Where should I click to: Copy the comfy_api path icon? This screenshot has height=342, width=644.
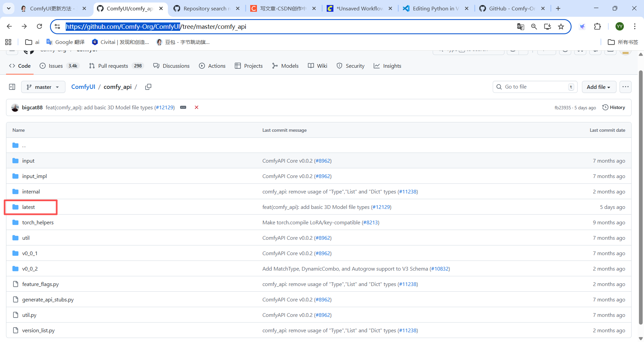[x=148, y=87]
